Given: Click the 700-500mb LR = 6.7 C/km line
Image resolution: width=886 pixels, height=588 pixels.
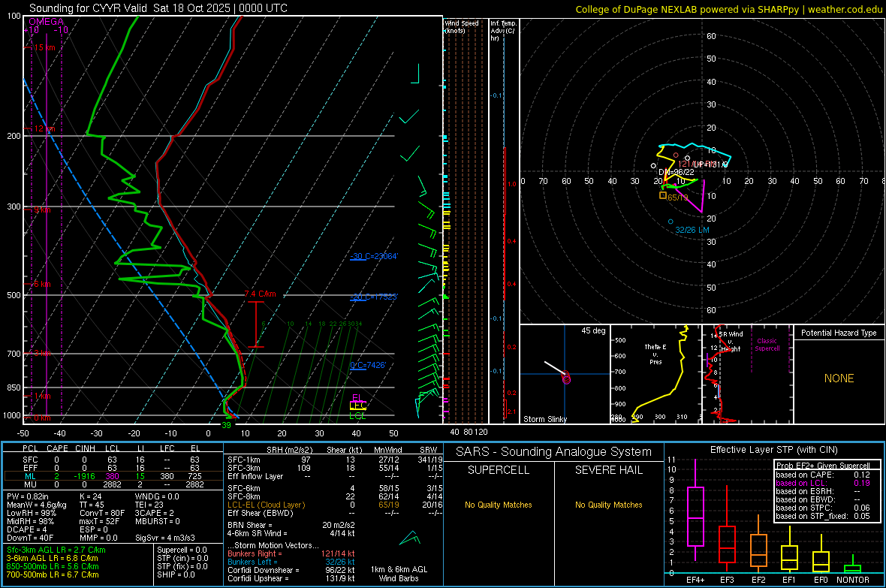Looking at the screenshot, I should (x=52, y=574).
